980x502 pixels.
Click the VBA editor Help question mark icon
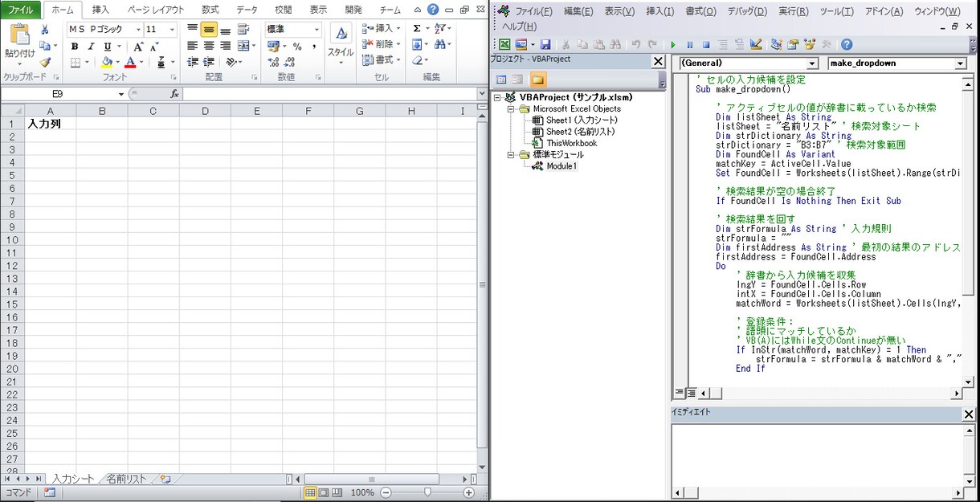coord(847,45)
